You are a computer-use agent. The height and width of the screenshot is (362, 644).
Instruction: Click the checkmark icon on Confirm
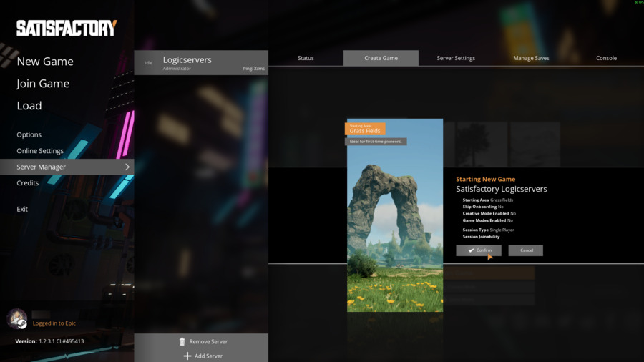tap(471, 250)
